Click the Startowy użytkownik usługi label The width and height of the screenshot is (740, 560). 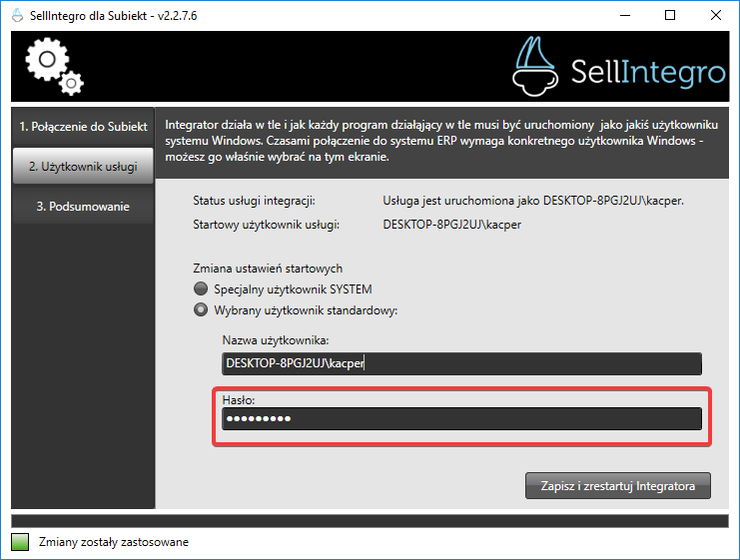coord(267,225)
